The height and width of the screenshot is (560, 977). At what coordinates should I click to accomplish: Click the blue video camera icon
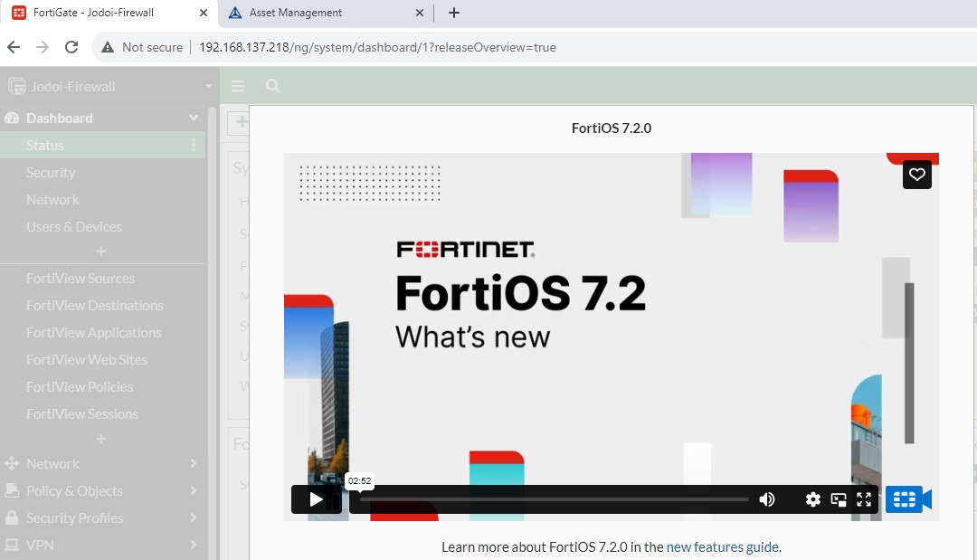908,499
